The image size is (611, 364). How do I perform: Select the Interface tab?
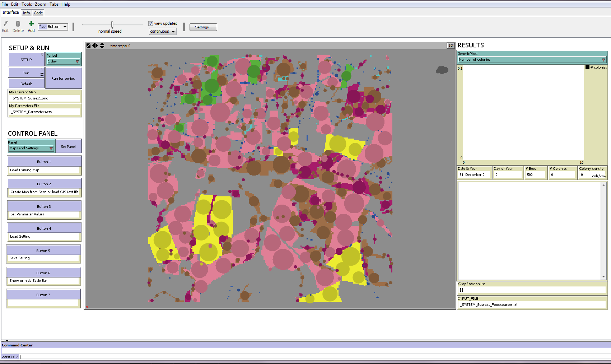[11, 12]
